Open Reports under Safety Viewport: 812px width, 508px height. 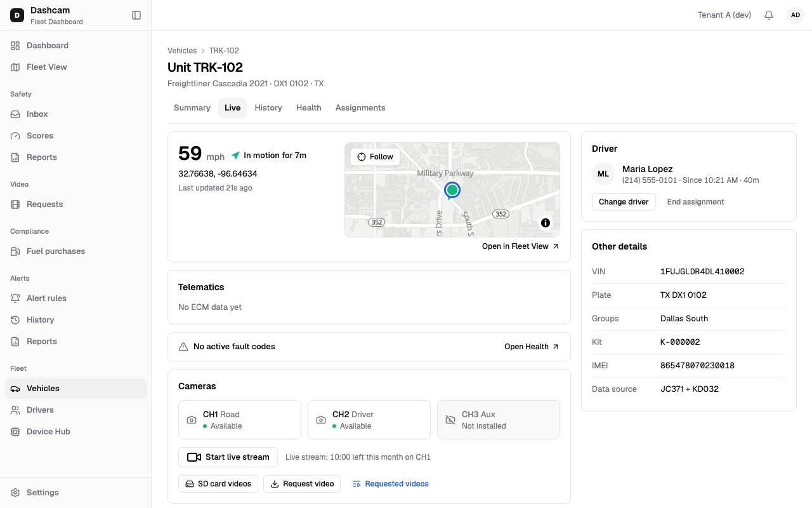[x=75, y=157]
